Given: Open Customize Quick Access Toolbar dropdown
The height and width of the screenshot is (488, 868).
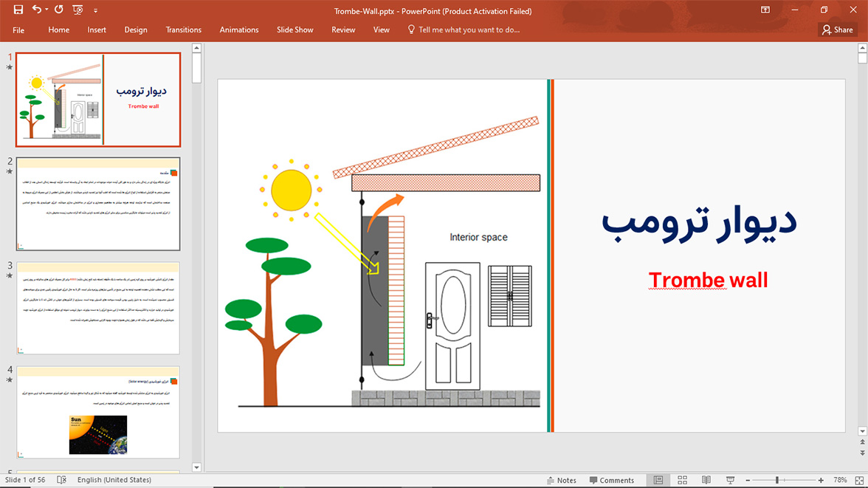Looking at the screenshot, I should coord(95,10).
